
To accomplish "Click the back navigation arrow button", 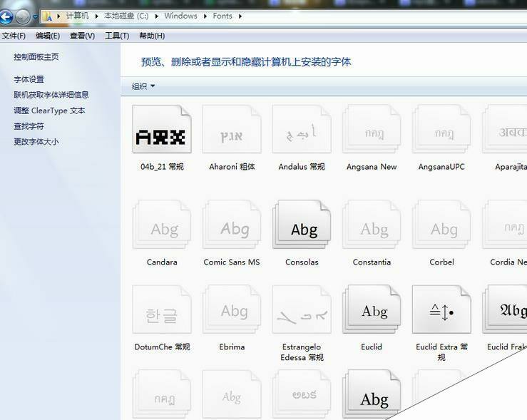I will pyautogui.click(x=6, y=16).
